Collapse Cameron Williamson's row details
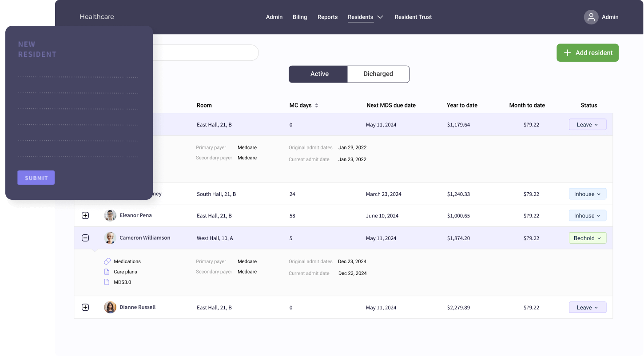Image resolution: width=644 pixels, height=356 pixels. pyautogui.click(x=85, y=238)
